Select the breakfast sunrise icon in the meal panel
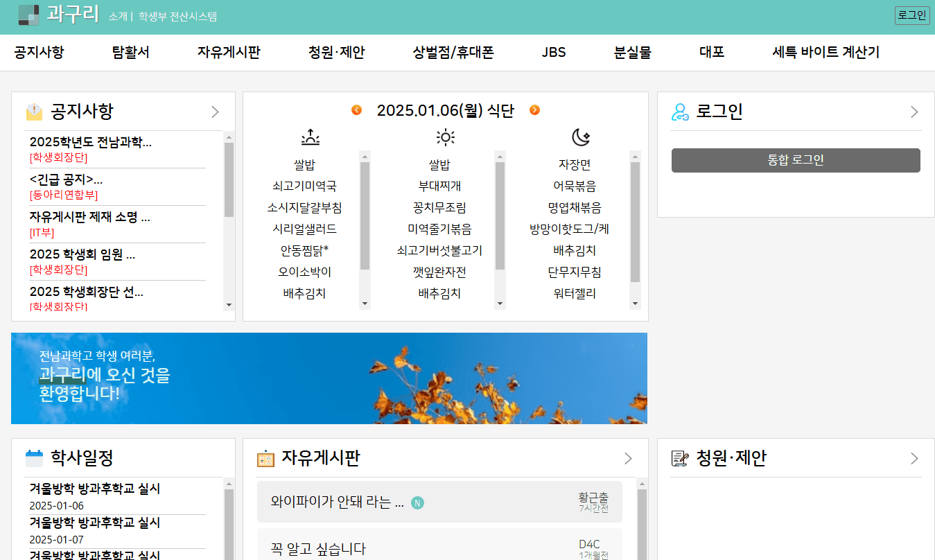Image resolution: width=935 pixels, height=560 pixels. [311, 137]
